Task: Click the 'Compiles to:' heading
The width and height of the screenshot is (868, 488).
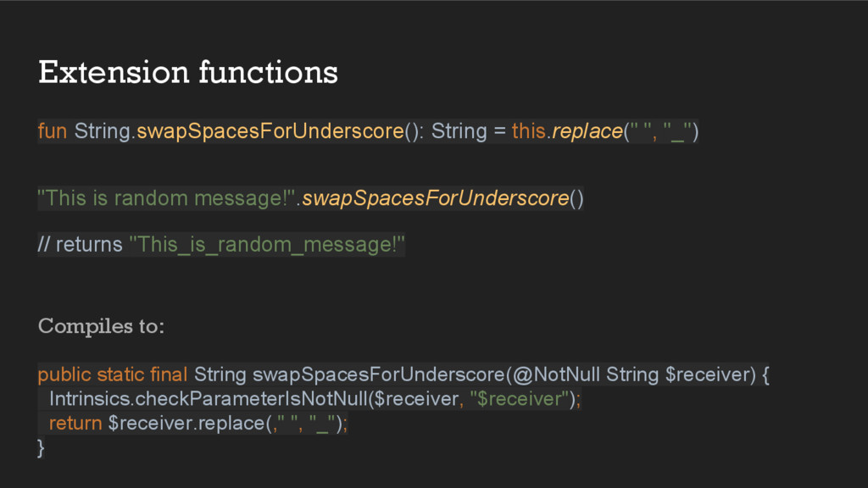Action: [x=102, y=326]
